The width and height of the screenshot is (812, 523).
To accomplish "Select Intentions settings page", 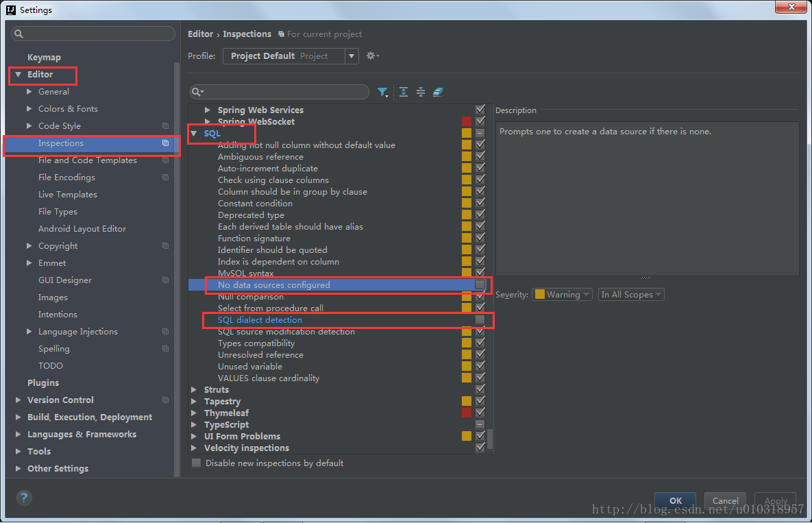I will (x=58, y=315).
